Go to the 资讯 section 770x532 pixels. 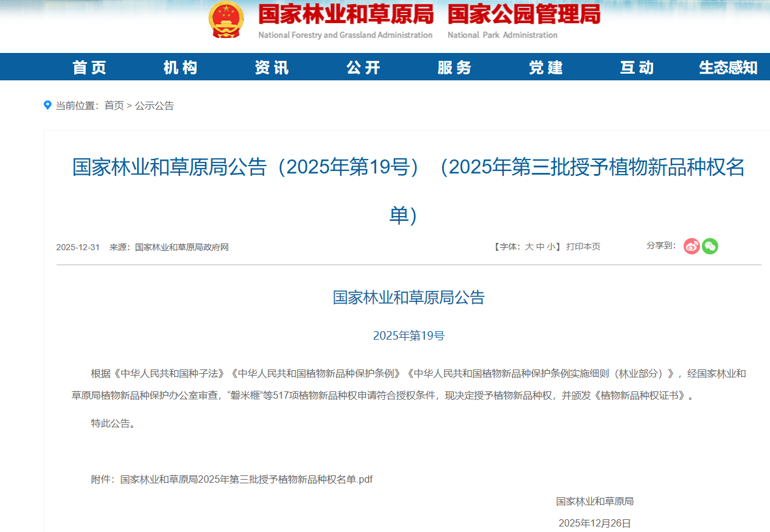point(272,68)
